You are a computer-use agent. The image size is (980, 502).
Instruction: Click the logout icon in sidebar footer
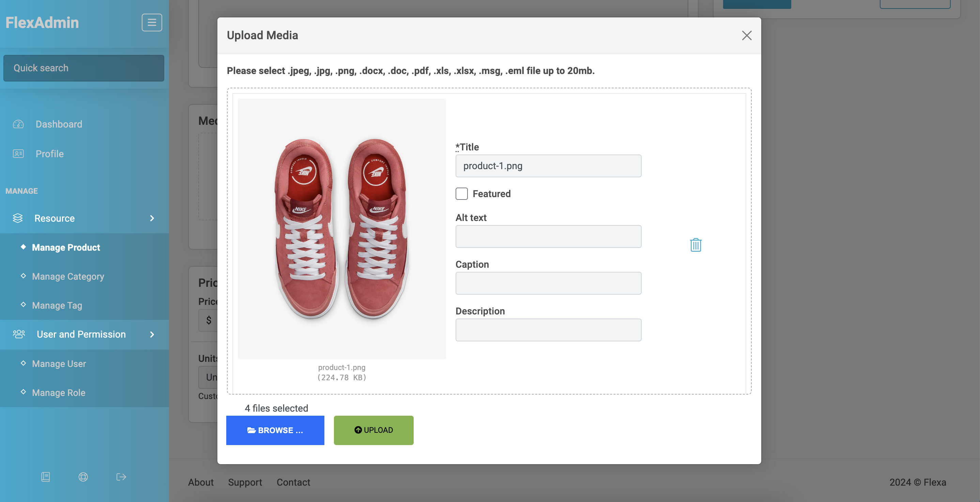(x=121, y=476)
